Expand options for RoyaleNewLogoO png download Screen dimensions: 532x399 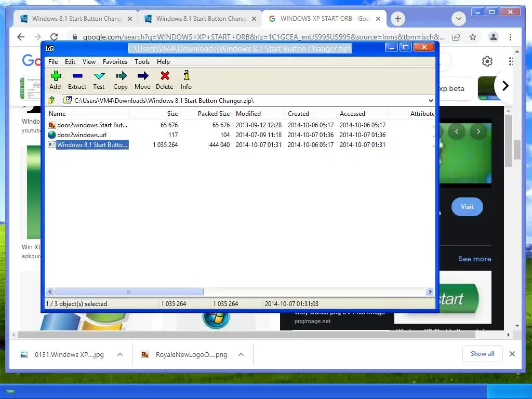pyautogui.click(x=241, y=354)
